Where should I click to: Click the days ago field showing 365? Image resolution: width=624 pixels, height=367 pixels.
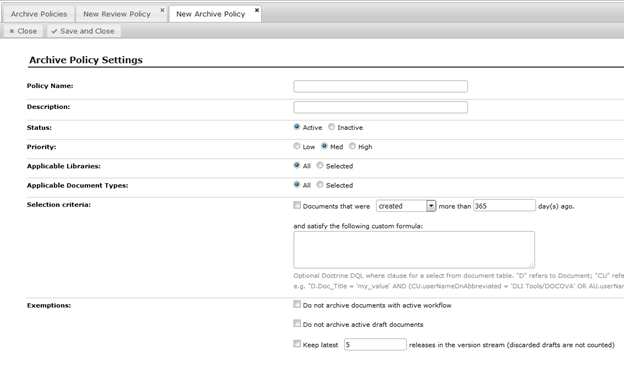[x=504, y=206]
